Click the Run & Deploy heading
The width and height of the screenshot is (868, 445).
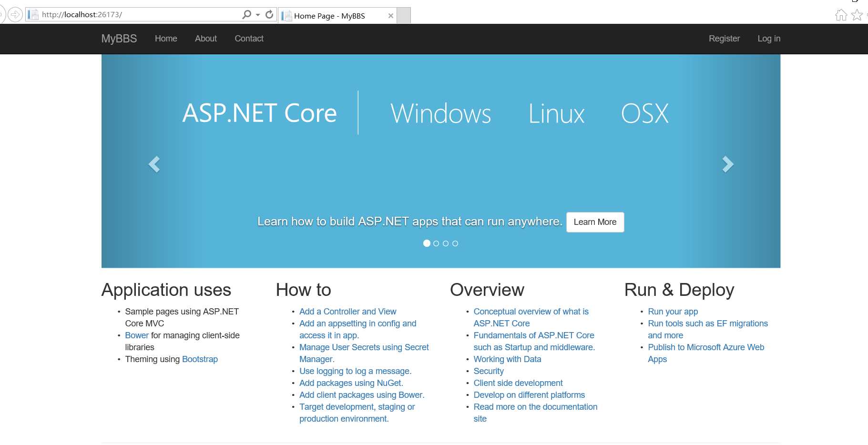(679, 290)
